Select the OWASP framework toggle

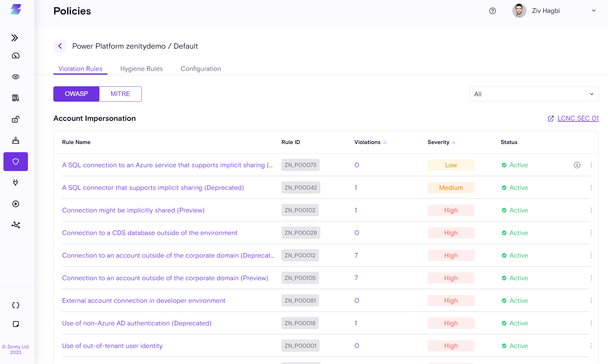(76, 94)
